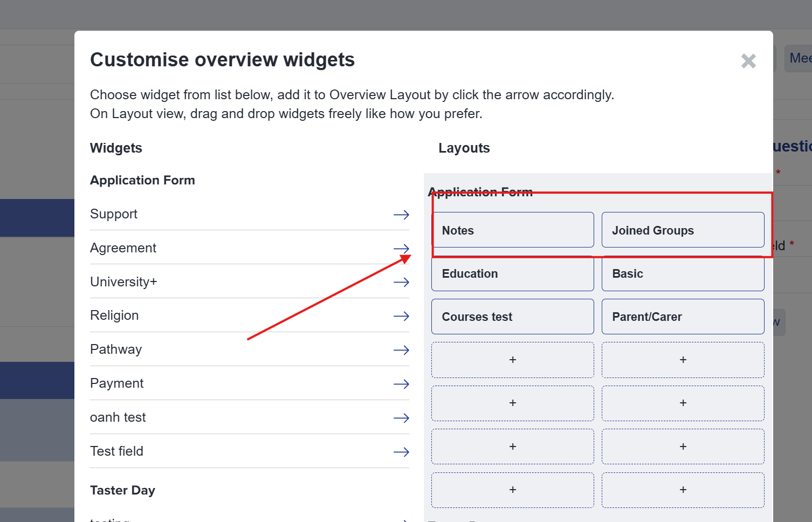
Task: Add Test field widget via arrow
Action: coord(401,452)
